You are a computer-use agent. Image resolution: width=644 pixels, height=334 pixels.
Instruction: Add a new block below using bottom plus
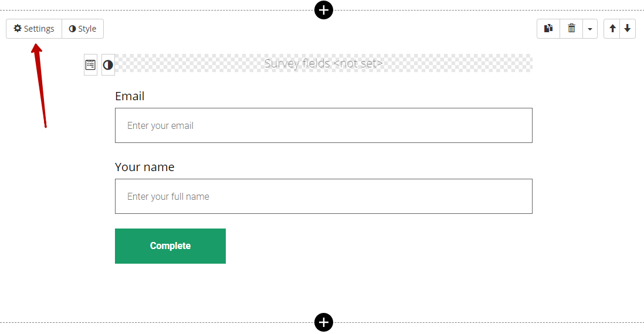pyautogui.click(x=324, y=322)
